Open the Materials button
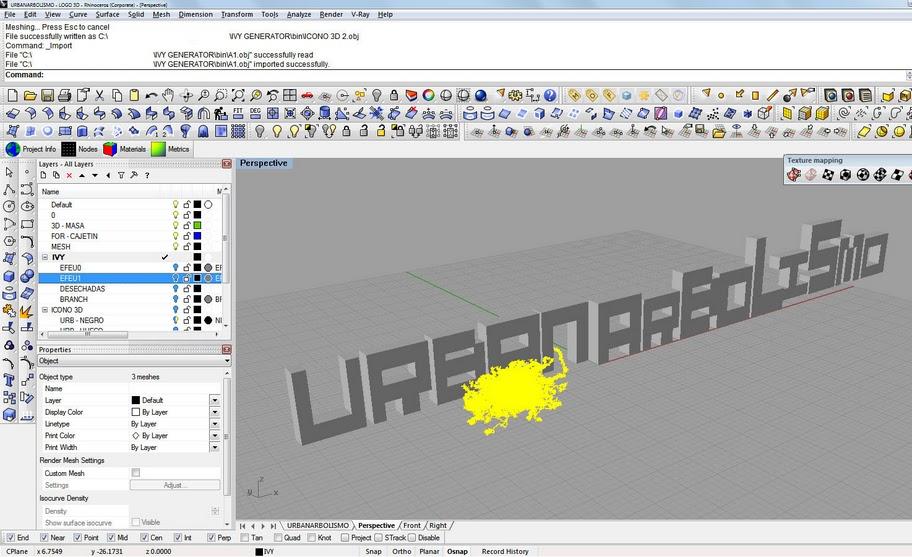 (x=124, y=149)
